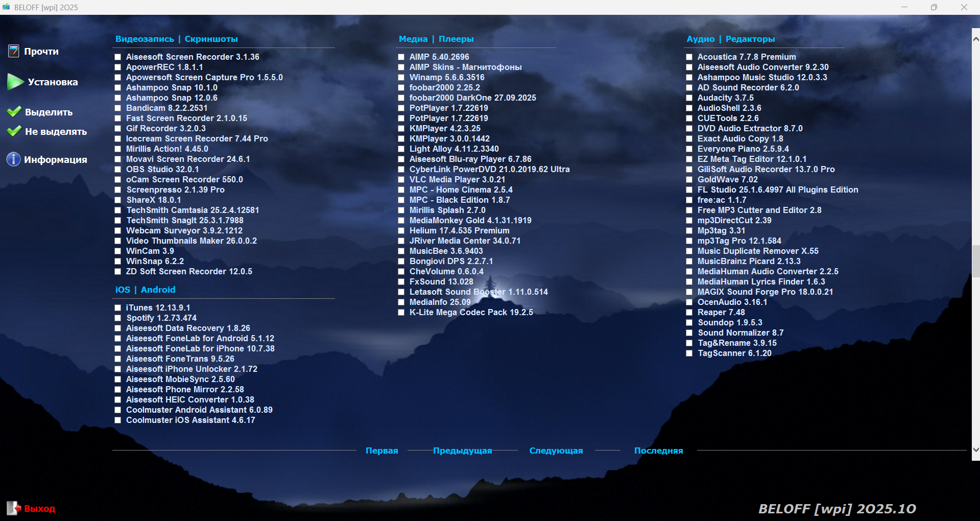The height and width of the screenshot is (521, 980).
Task: Go to the Первая page
Action: tap(381, 451)
